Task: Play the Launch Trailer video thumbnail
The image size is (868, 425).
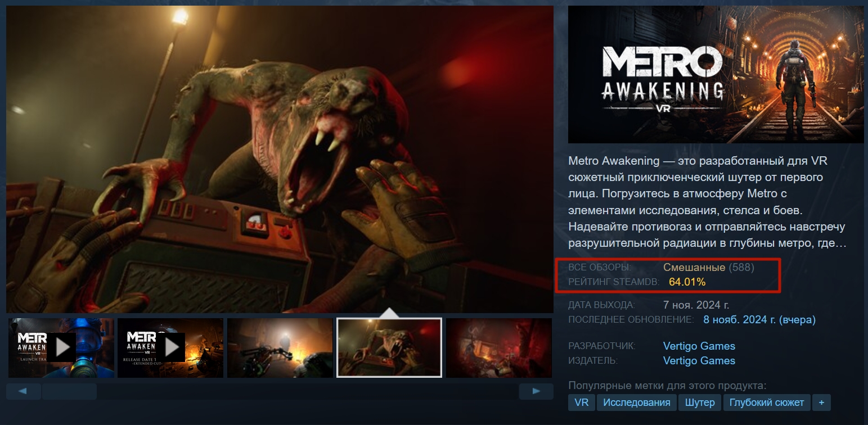Action: (x=61, y=348)
